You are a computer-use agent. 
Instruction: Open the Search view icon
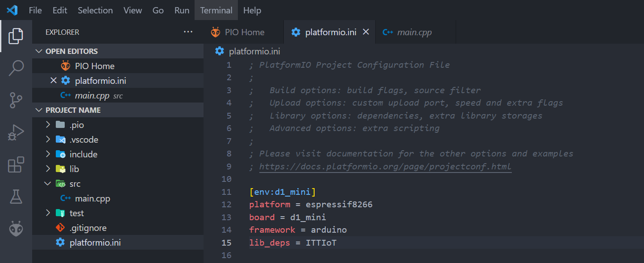(16, 68)
